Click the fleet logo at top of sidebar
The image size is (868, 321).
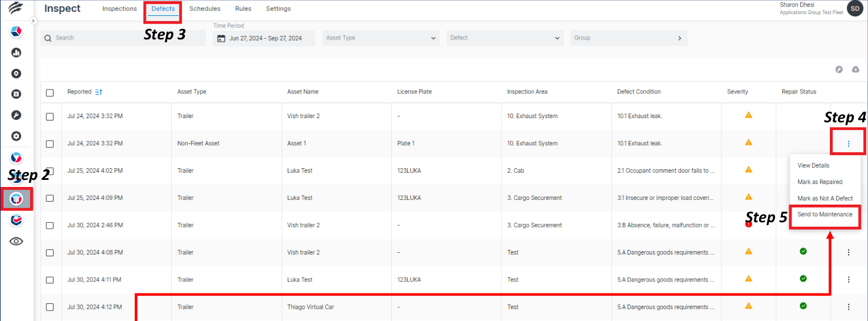tap(16, 8)
